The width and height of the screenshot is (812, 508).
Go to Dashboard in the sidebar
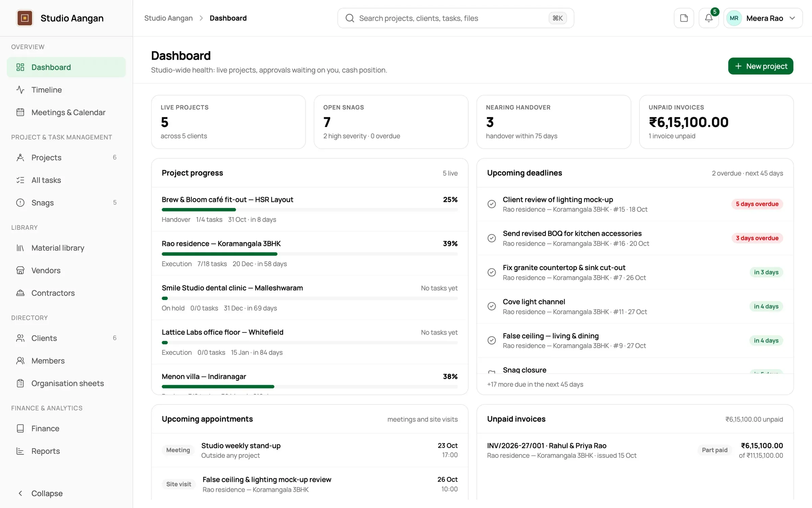(66, 67)
